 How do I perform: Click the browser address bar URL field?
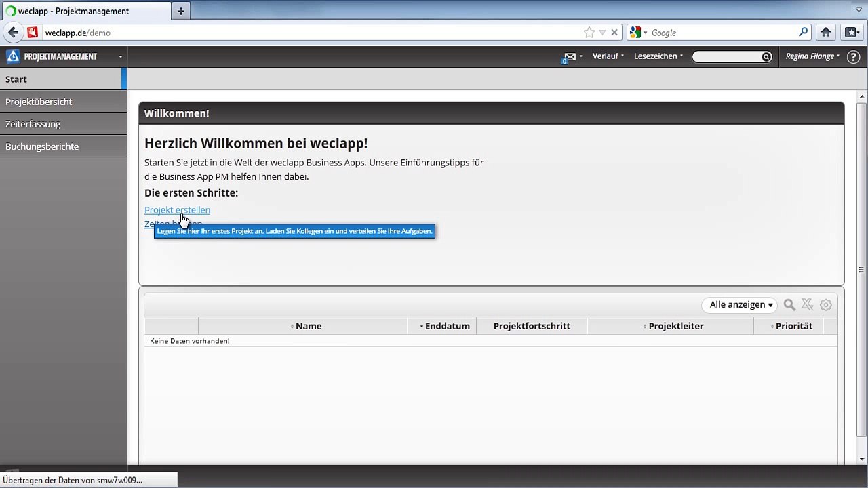[x=312, y=33]
